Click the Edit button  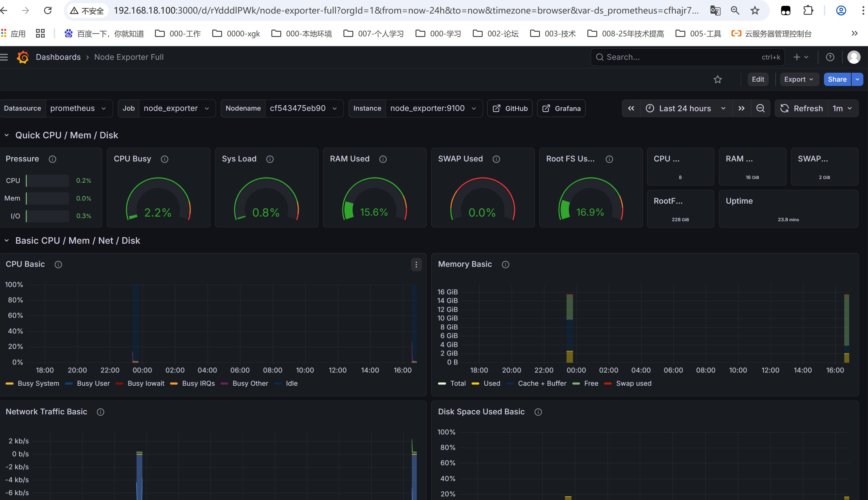coord(758,79)
